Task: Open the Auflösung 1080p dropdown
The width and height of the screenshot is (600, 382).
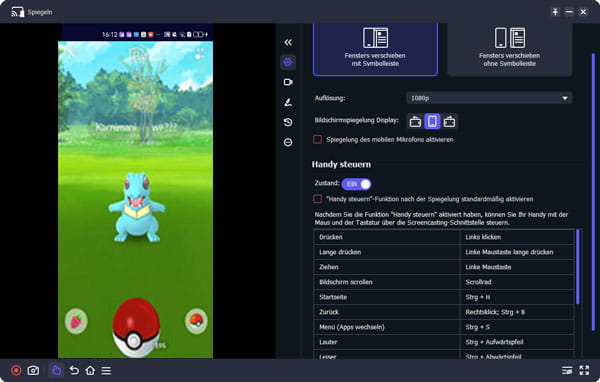Action: coord(489,98)
